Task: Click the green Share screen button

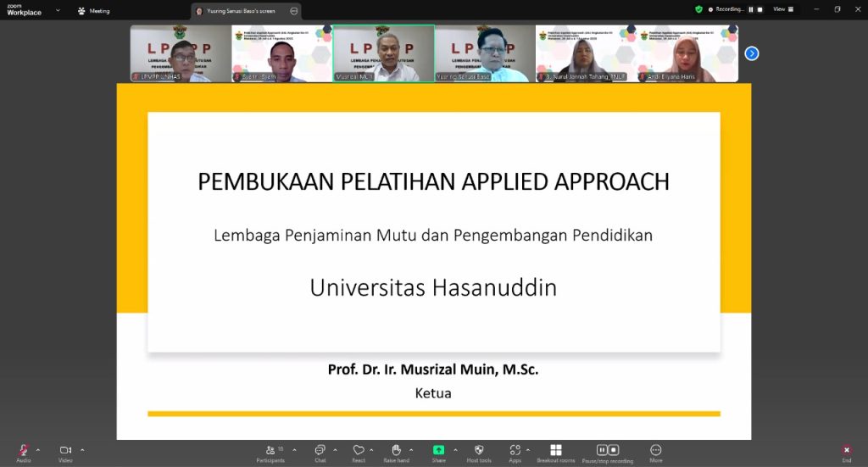Action: (438, 450)
